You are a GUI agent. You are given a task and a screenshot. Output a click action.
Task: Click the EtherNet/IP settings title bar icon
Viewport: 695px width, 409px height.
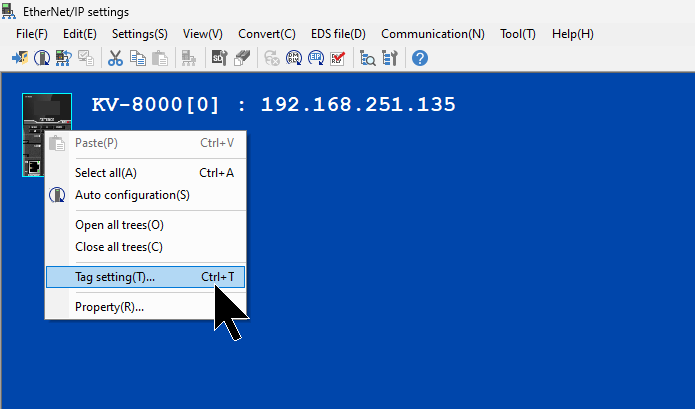coord(9,11)
